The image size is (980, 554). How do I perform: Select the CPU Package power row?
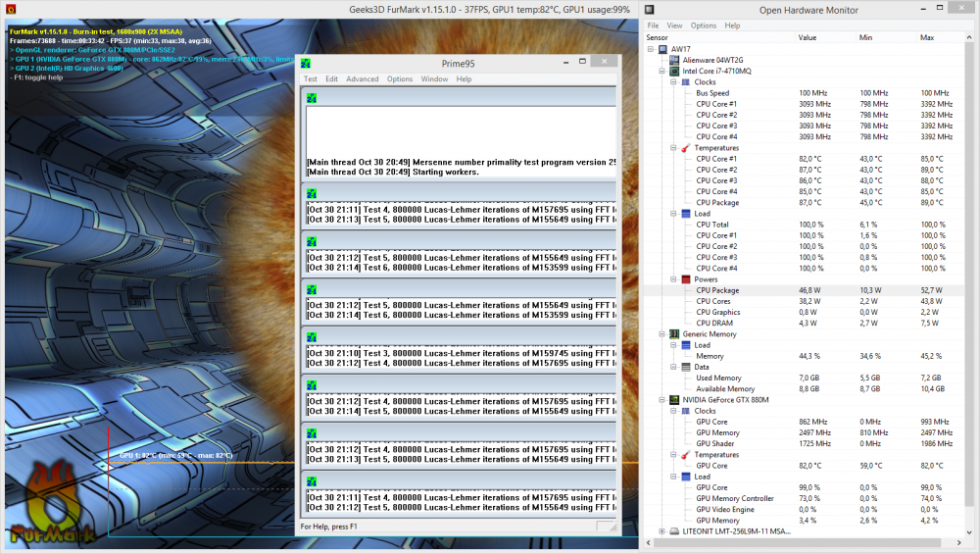click(x=717, y=290)
